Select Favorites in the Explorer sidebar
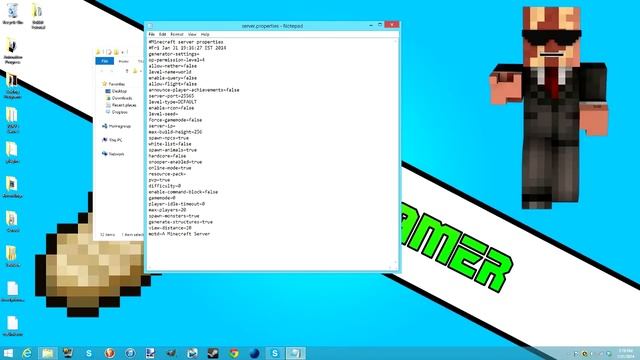This screenshot has width=640, height=360. pyautogui.click(x=114, y=84)
